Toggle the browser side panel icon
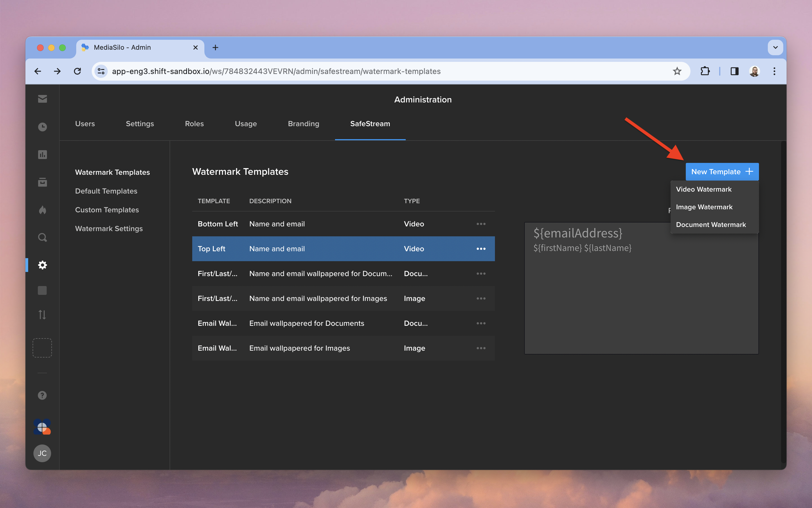The image size is (812, 508). [x=734, y=71]
